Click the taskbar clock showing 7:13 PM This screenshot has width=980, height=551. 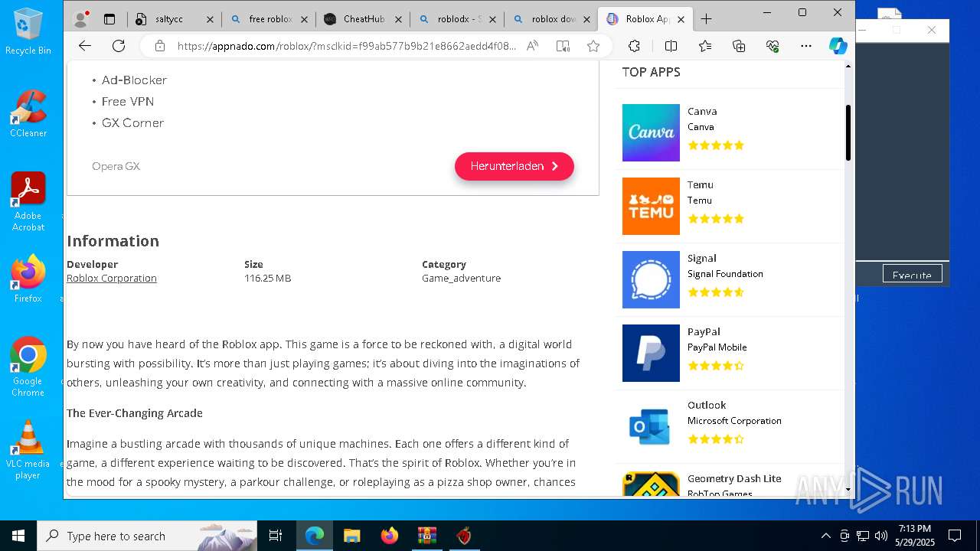pyautogui.click(x=915, y=536)
